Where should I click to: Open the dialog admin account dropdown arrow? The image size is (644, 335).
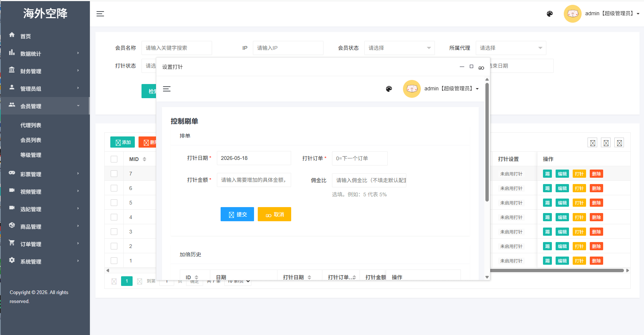pyautogui.click(x=477, y=89)
